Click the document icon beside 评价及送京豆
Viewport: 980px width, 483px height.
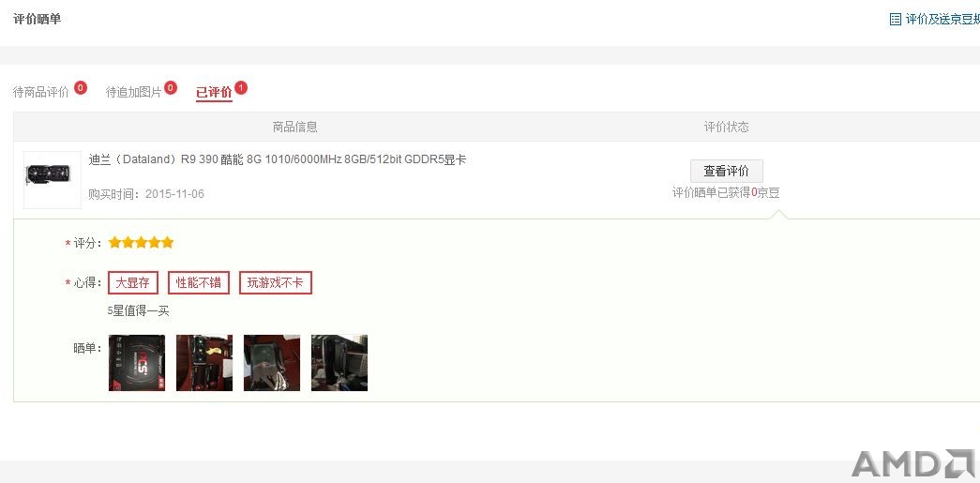[895, 20]
